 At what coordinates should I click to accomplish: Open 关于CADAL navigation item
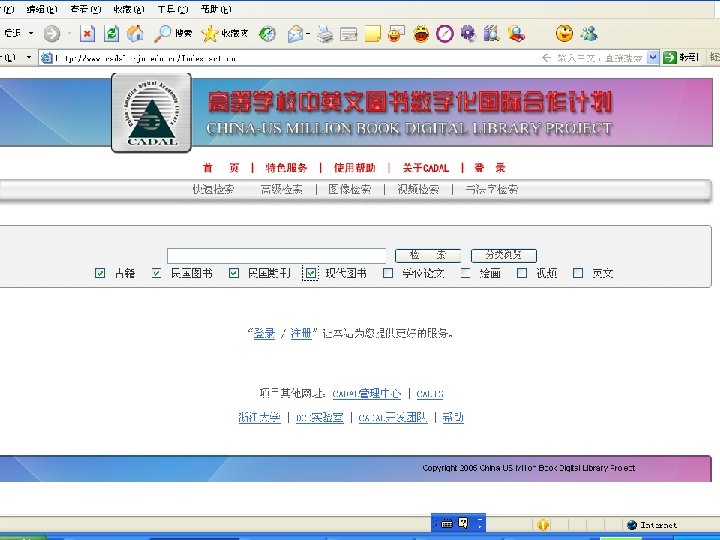(x=426, y=168)
